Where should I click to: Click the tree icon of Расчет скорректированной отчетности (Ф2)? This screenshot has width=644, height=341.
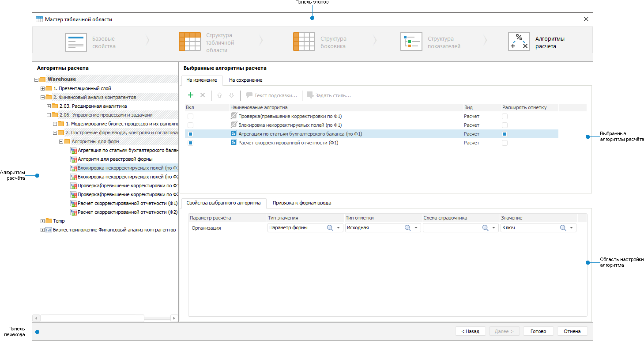tap(74, 212)
